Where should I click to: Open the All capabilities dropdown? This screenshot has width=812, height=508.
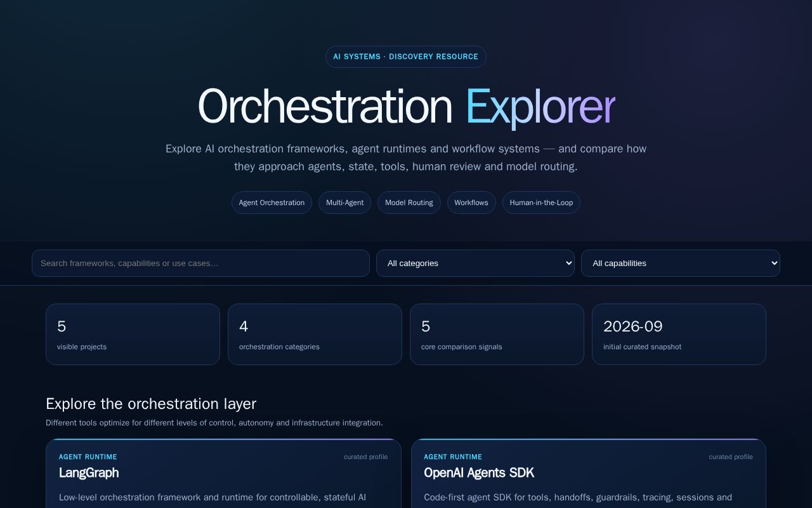pyautogui.click(x=681, y=263)
